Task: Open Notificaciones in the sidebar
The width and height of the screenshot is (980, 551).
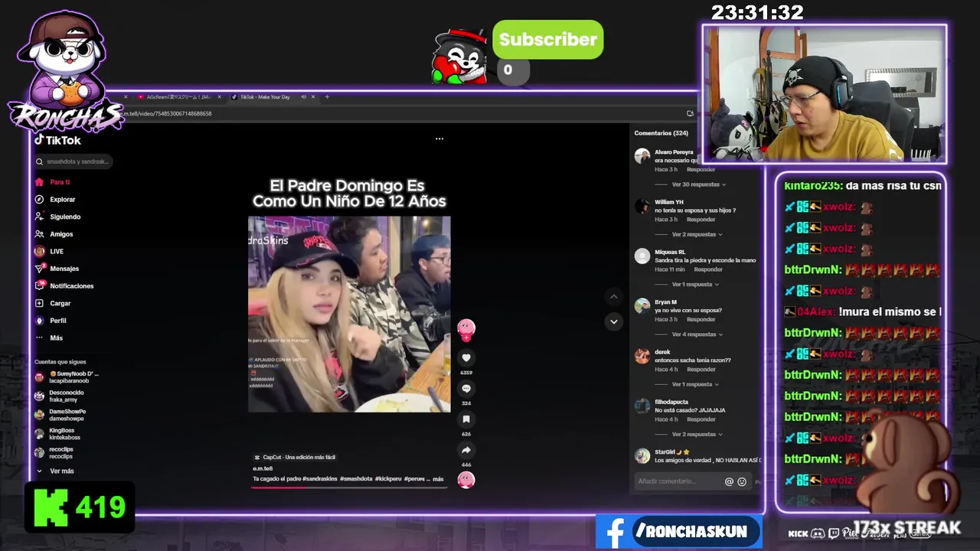Action: (64, 286)
